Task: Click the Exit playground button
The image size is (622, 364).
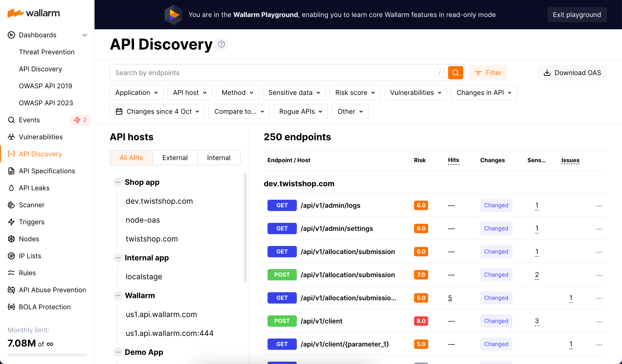Action: 577,15
